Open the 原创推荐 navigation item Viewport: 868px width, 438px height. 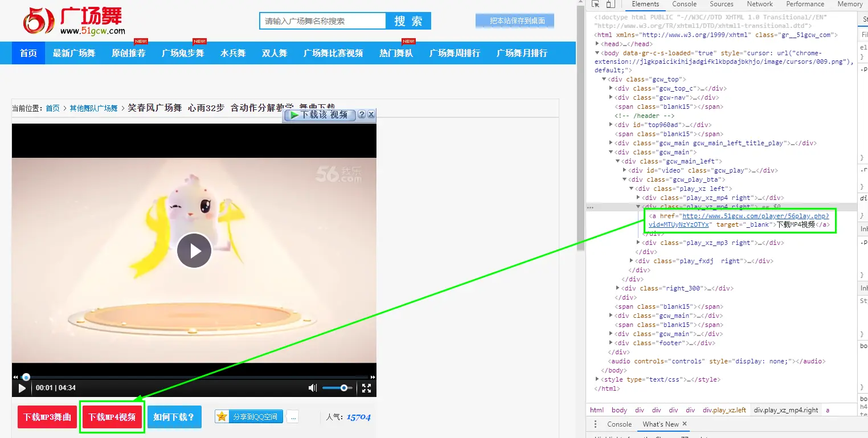[129, 53]
